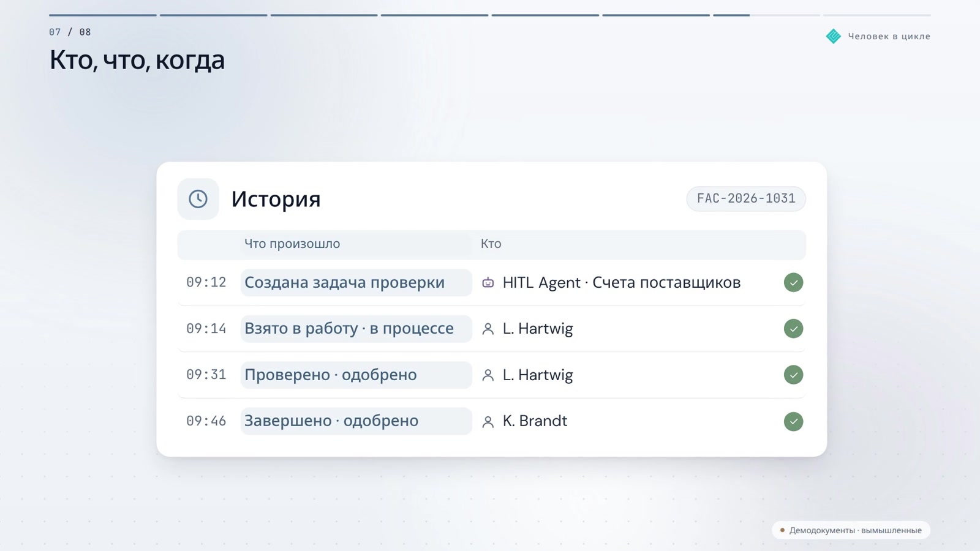Screen dimensions: 980x551
Task: Click the Что произошло column header
Action: [292, 244]
